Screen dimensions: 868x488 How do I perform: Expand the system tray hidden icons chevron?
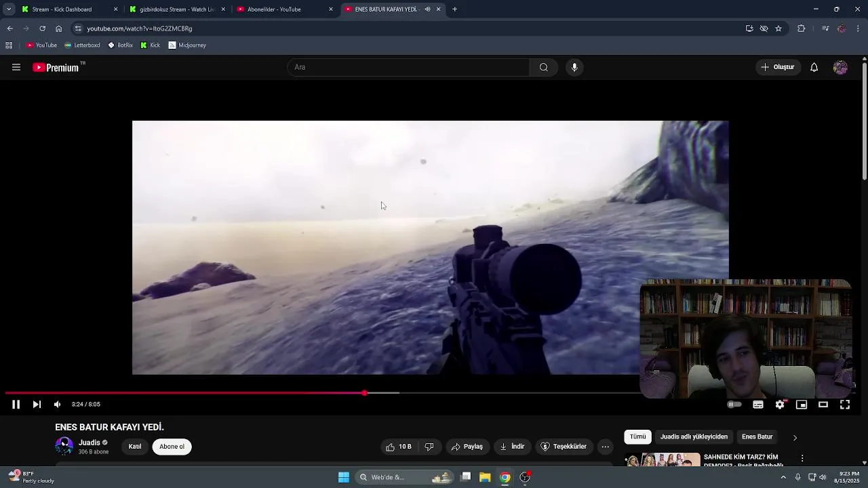tap(783, 477)
